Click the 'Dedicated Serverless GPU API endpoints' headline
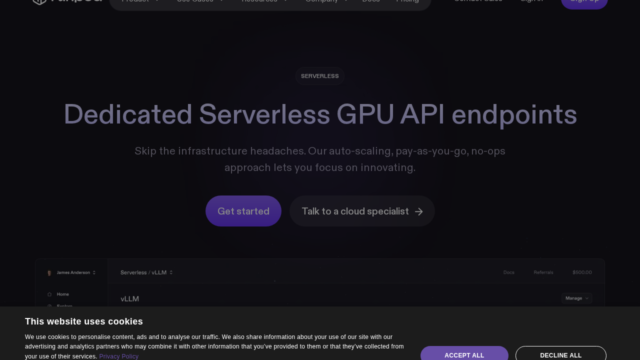 coord(320,115)
